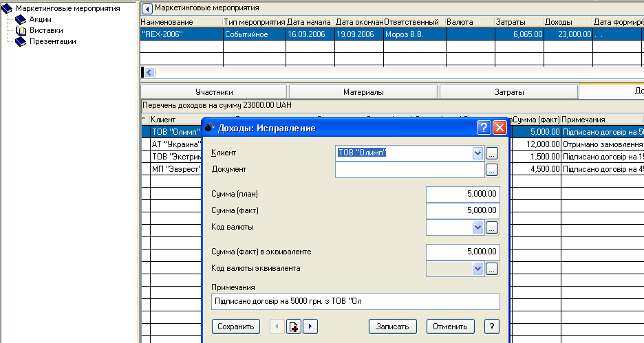Screen dimensions: 644x343
Task: Click the add new record document icon
Action: click(294, 327)
